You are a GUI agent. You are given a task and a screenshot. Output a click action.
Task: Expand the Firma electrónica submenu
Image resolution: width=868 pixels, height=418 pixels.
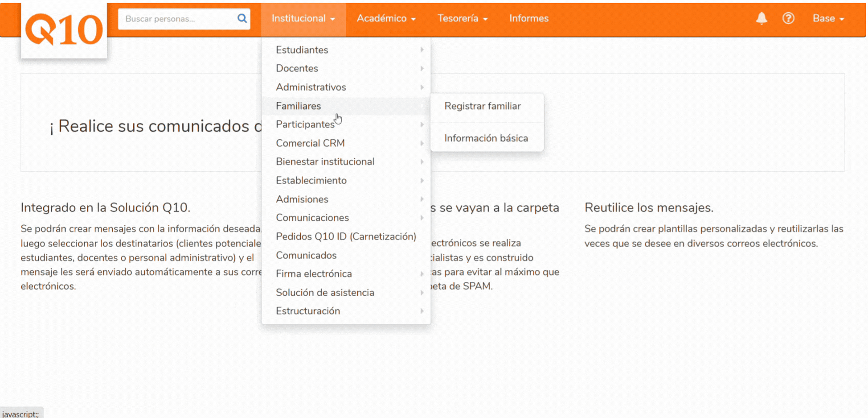[x=346, y=274]
